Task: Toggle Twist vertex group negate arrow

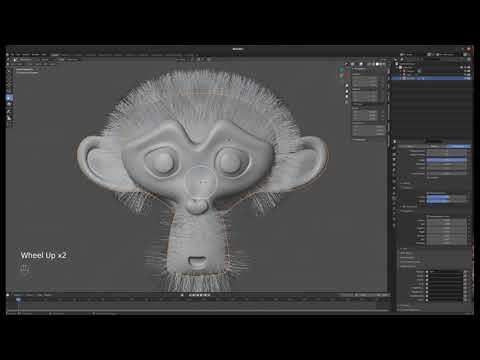Action: coord(466,300)
